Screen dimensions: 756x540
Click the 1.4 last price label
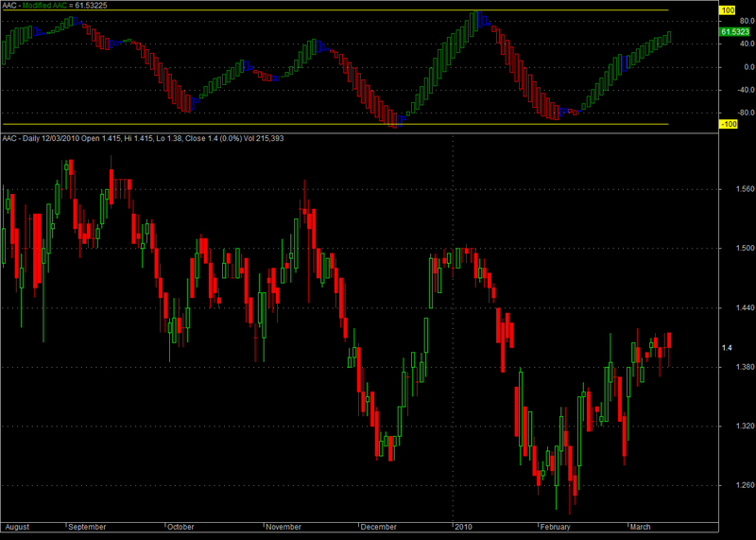[727, 347]
